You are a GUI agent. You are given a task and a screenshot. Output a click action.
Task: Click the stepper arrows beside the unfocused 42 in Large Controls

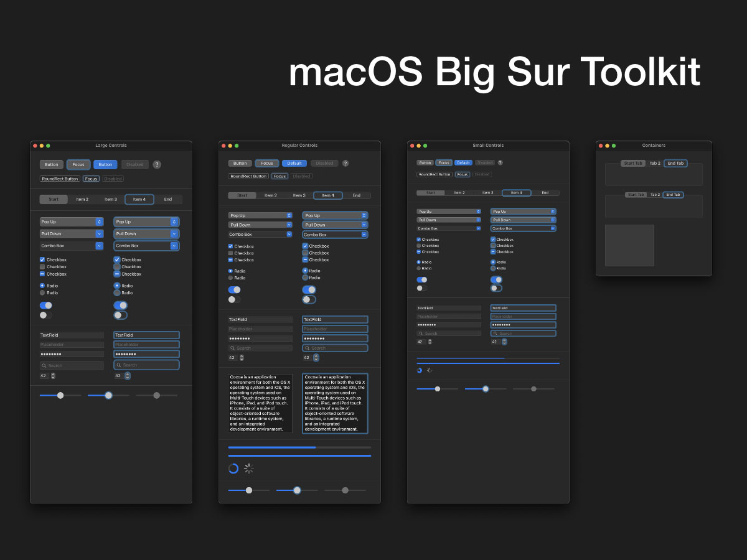pyautogui.click(x=53, y=376)
